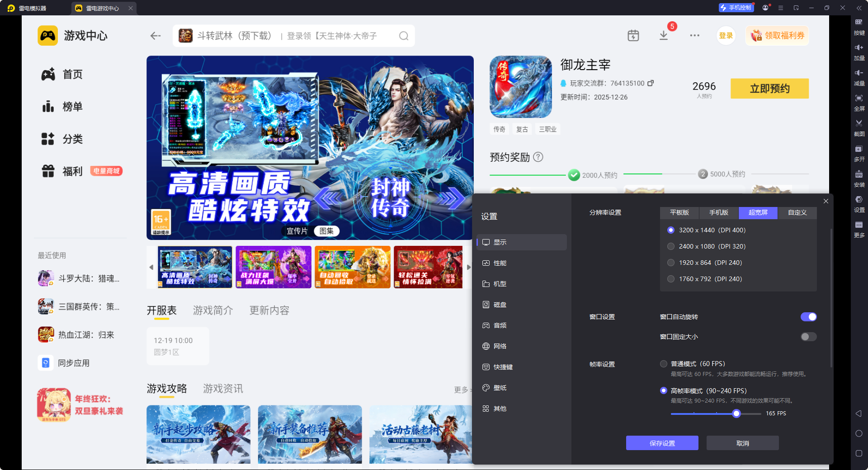
Task: Open the 网络 settings section
Action: [522, 346]
